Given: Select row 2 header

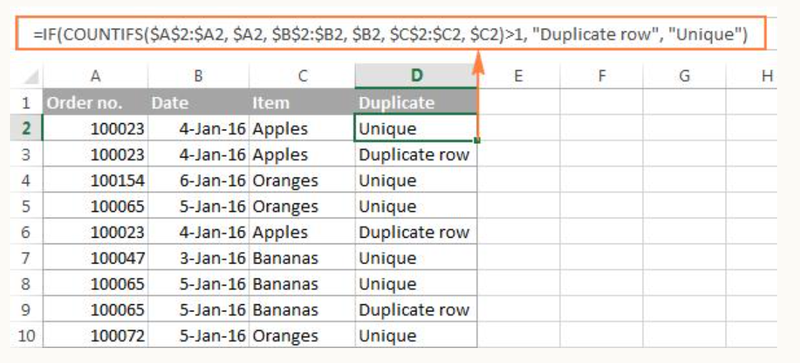Looking at the screenshot, I should click(26, 128).
